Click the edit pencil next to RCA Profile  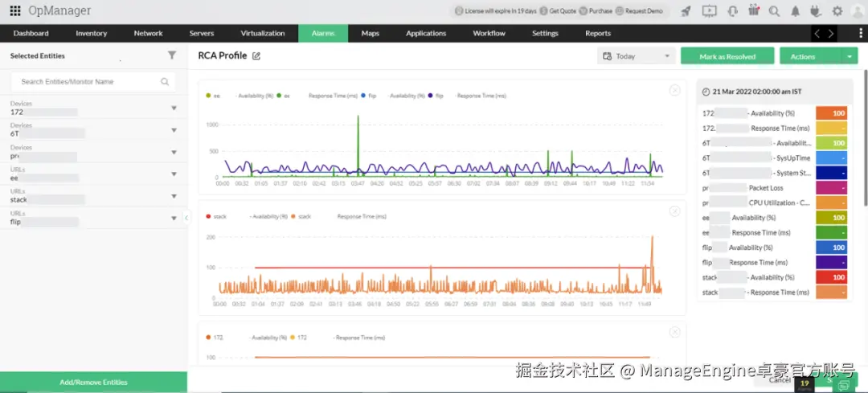[x=256, y=56]
